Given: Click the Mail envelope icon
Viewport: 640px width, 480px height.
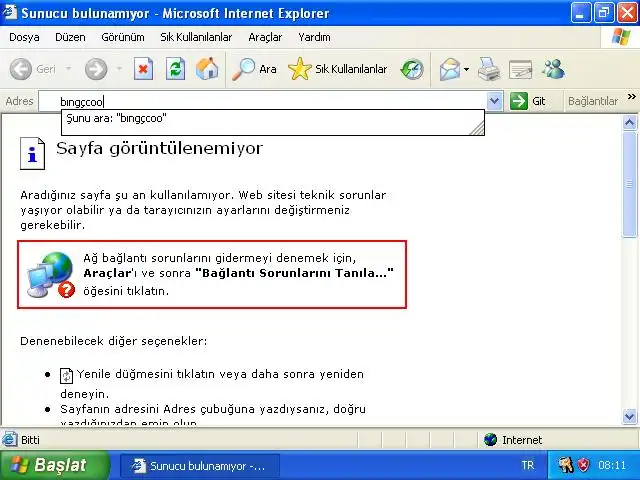Looking at the screenshot, I should coord(450,69).
